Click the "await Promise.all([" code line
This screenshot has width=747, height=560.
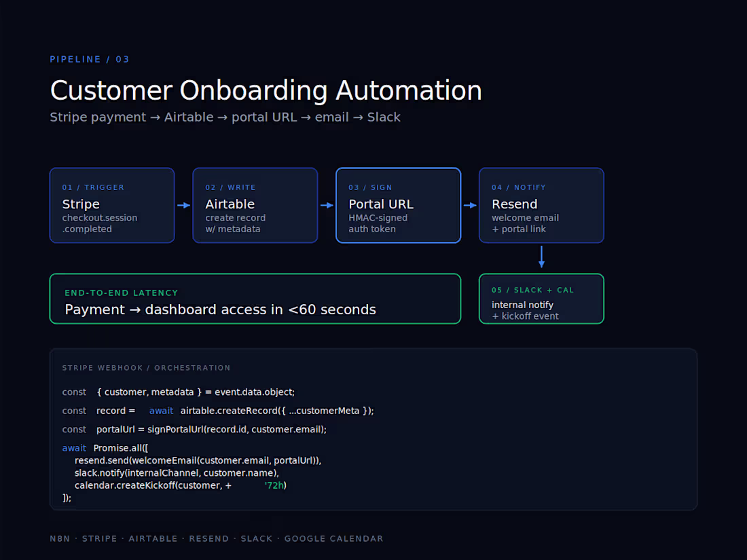[x=105, y=448]
